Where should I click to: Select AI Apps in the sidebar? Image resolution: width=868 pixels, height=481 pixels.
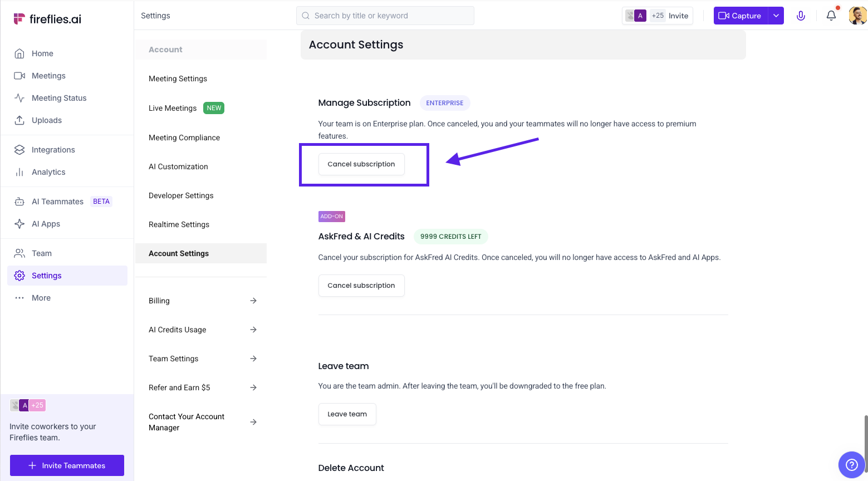[46, 224]
